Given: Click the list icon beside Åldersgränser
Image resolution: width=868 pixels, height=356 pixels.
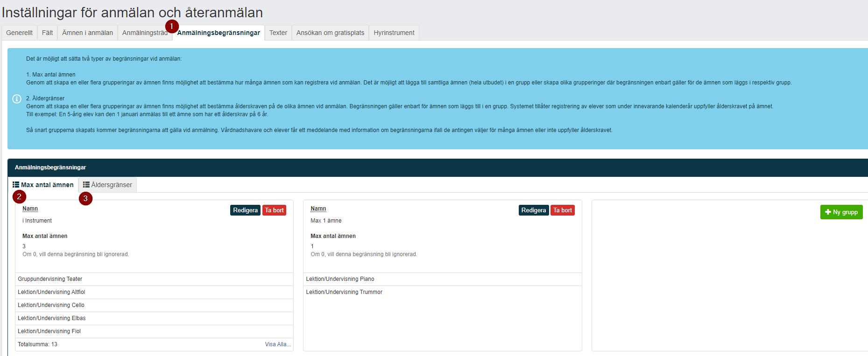Looking at the screenshot, I should 86,185.
